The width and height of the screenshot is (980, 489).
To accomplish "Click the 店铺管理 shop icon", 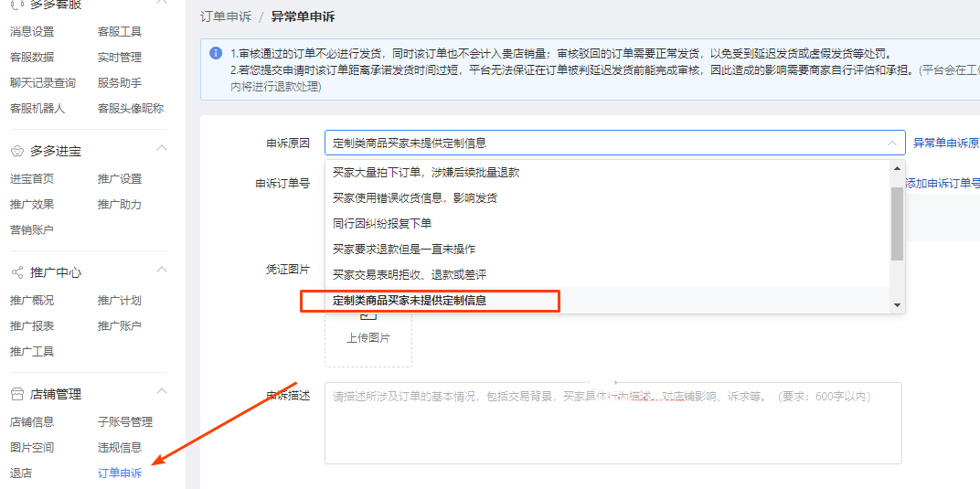I will pos(16,394).
